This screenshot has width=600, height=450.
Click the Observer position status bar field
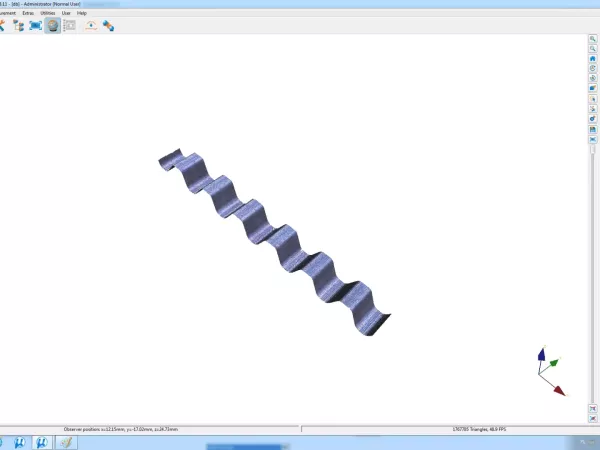[121, 429]
